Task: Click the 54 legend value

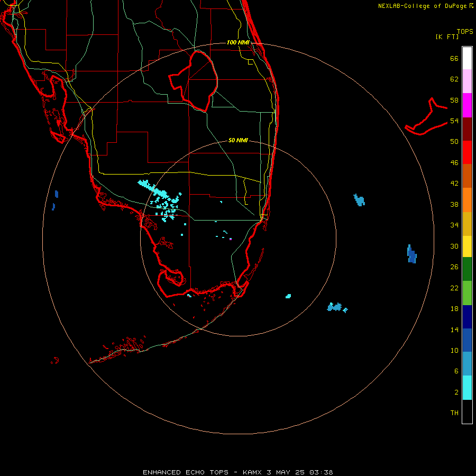Action: pyautogui.click(x=454, y=121)
